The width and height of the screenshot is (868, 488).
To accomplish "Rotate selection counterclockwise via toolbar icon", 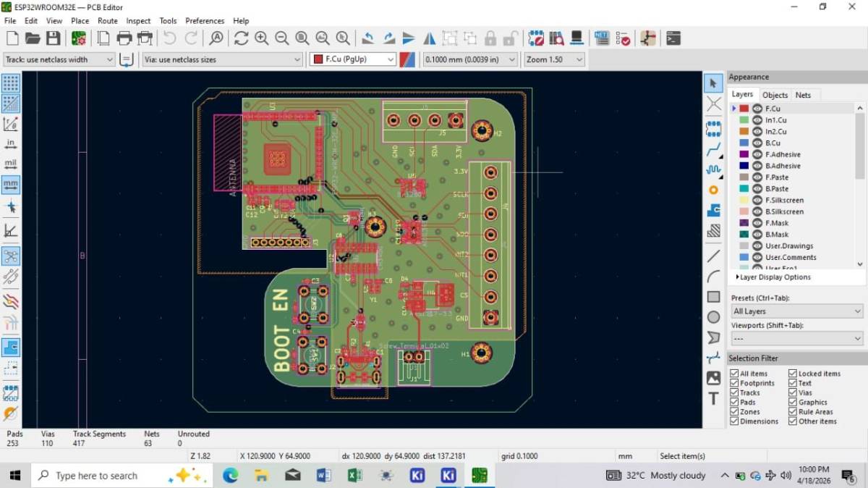I will [368, 38].
